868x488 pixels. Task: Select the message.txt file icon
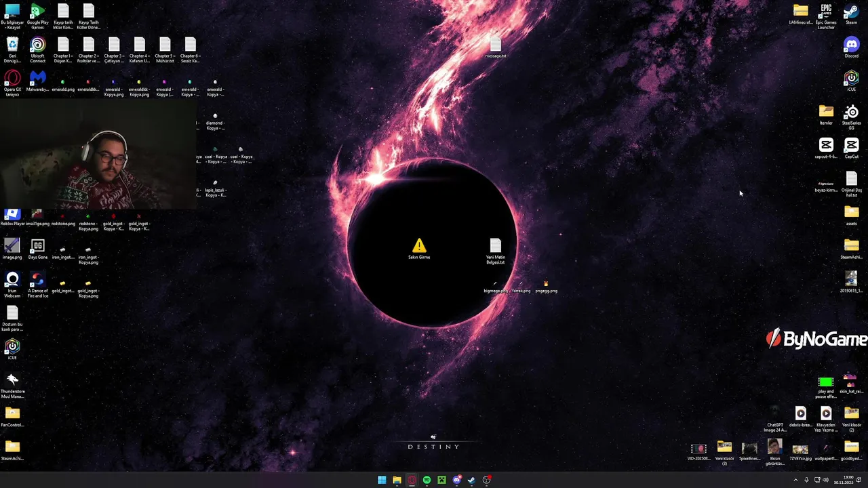496,47
